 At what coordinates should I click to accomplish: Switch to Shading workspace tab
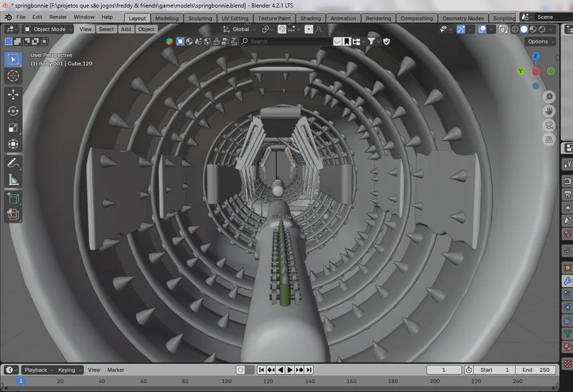click(311, 18)
